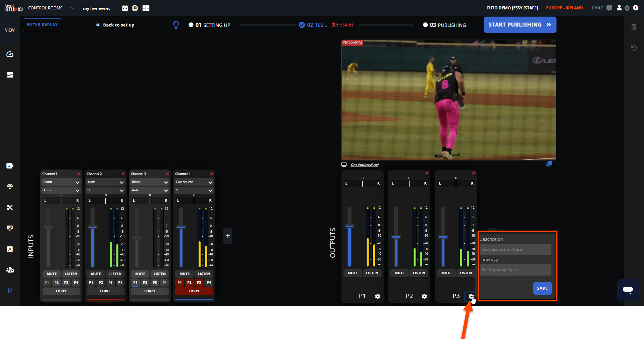Open the P1 output settings gear
This screenshot has width=644, height=339.
tap(377, 296)
